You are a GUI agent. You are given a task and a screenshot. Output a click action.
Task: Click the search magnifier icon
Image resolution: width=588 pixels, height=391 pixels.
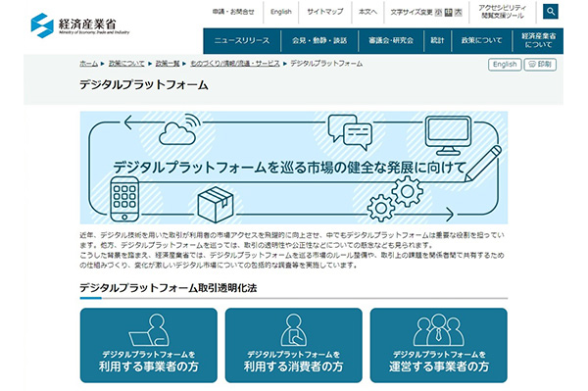[550, 12]
